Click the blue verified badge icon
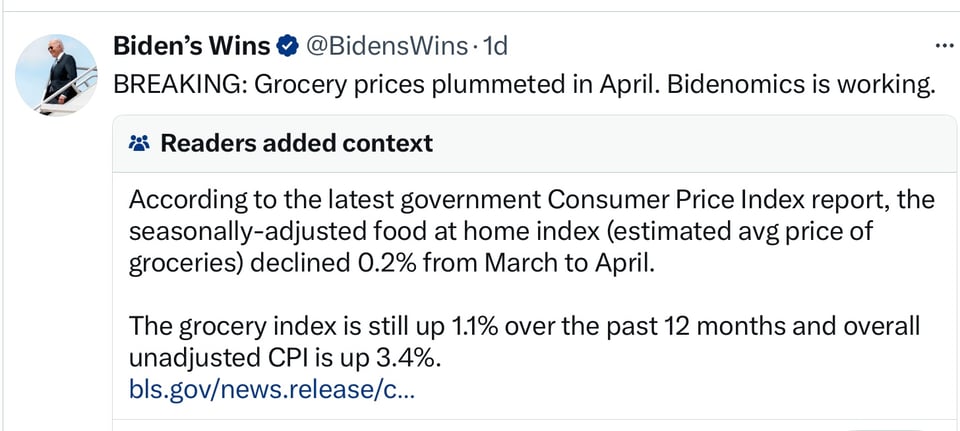The image size is (960, 431). click(x=286, y=46)
